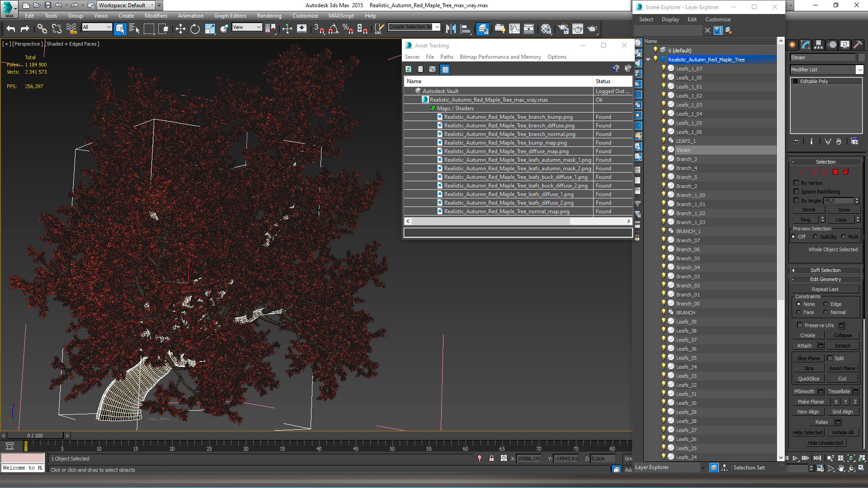Click the object color swatch beside Steam
Screen dimensions: 868x488
861,57
